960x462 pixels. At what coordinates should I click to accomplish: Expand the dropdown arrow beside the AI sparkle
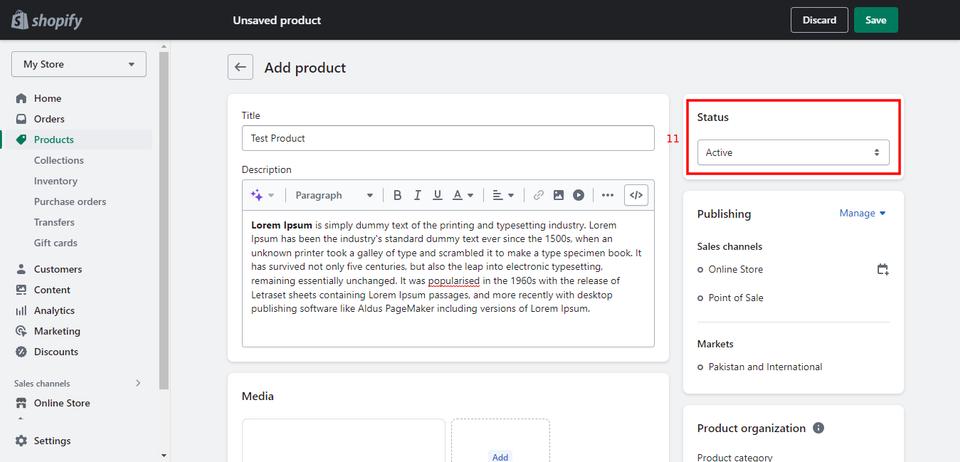pyautogui.click(x=271, y=195)
